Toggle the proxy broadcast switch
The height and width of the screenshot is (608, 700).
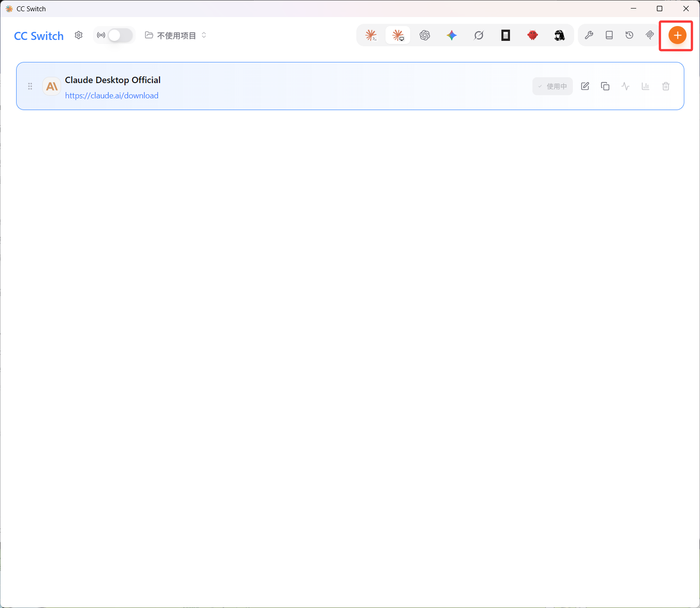point(120,35)
